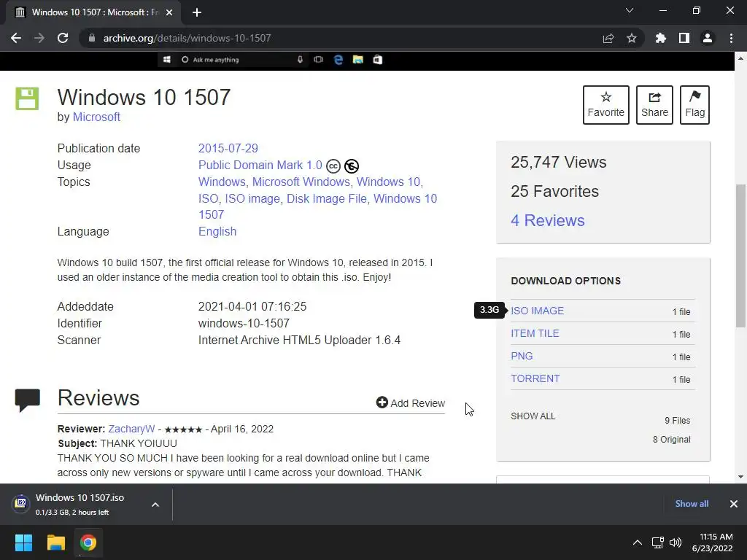Open the ITEM TILE download option
This screenshot has width=747, height=560.
pos(535,333)
